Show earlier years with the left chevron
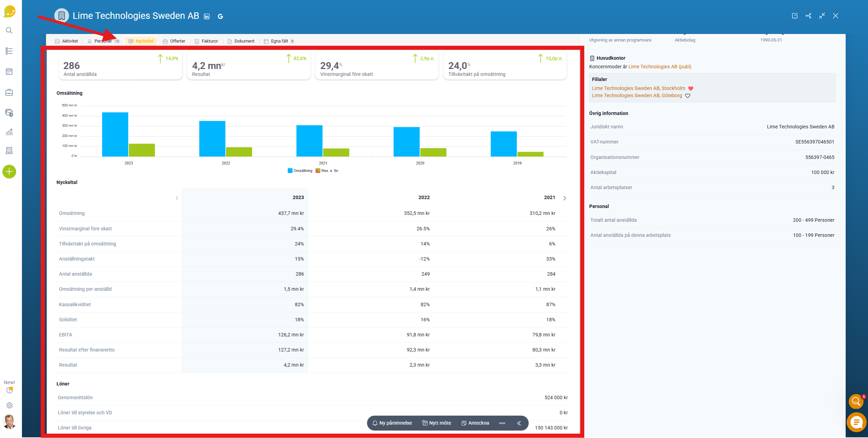The image size is (868, 438). coord(177,198)
